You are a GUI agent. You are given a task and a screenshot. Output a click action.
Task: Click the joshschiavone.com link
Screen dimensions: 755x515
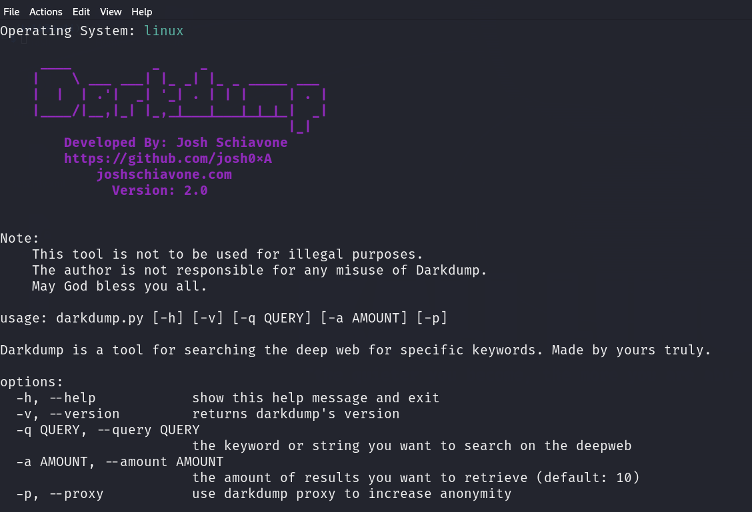pos(164,174)
